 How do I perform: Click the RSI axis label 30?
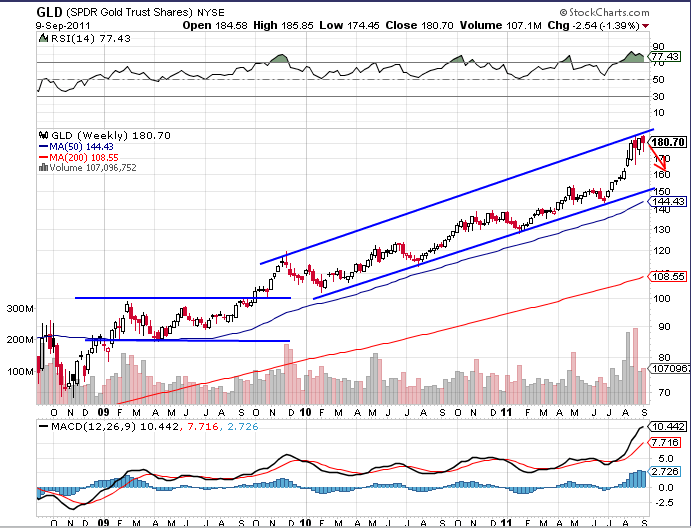tap(658, 96)
